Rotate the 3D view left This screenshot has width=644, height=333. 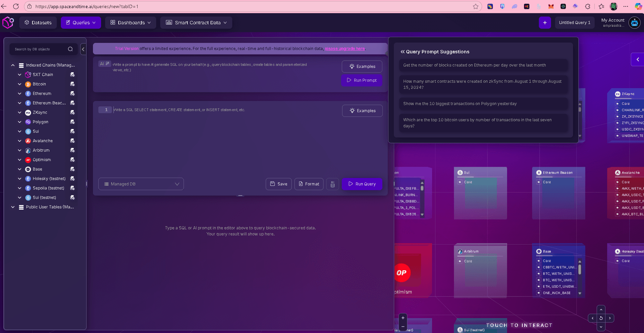point(593,318)
